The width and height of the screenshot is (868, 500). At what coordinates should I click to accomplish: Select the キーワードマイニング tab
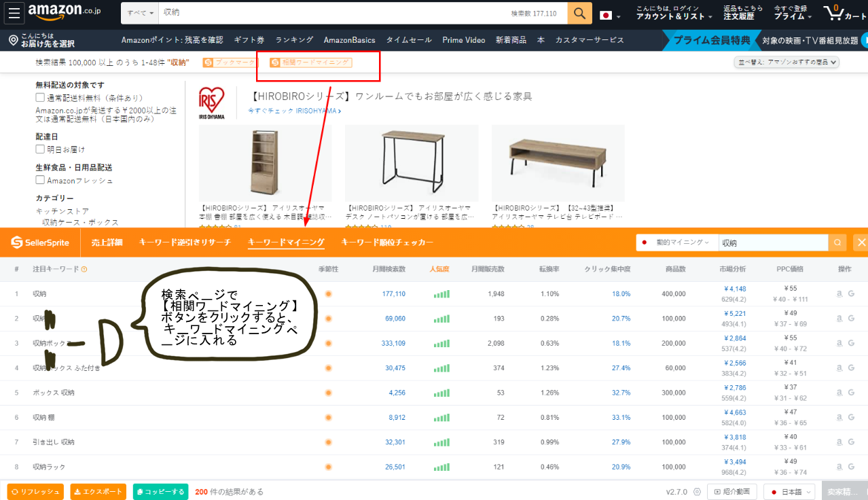tap(286, 243)
